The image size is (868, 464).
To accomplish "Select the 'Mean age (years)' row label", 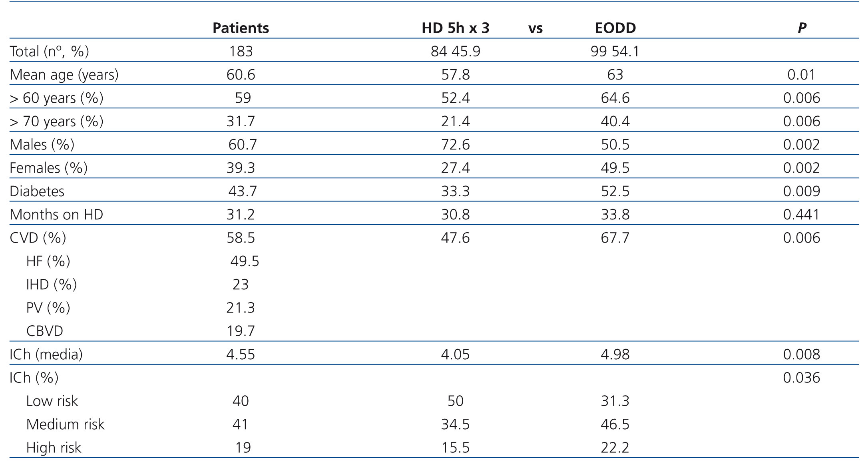I will point(64,75).
